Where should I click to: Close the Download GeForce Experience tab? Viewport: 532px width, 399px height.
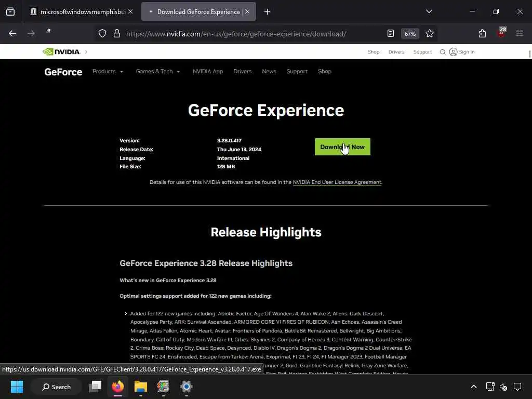247,12
